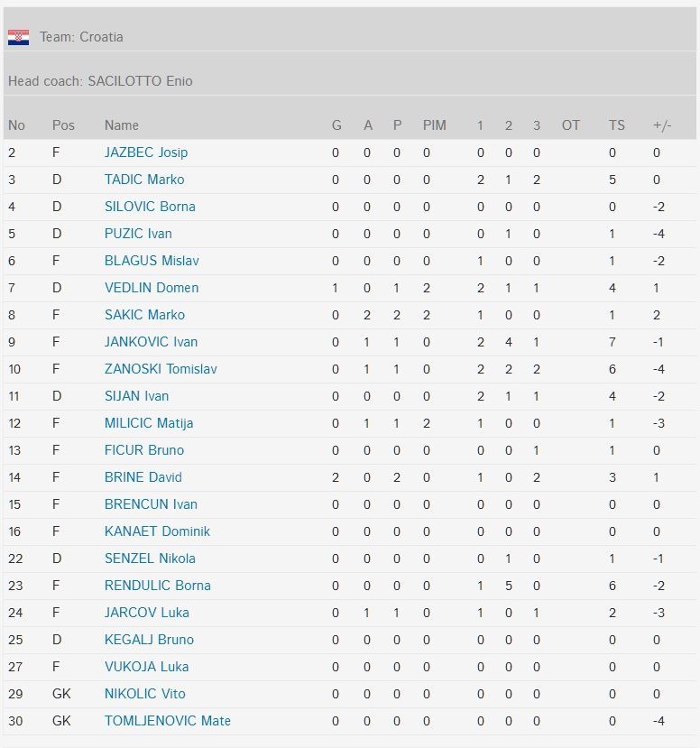Open JAZBEC Josip player link
The width and height of the screenshot is (700, 748).
(146, 152)
